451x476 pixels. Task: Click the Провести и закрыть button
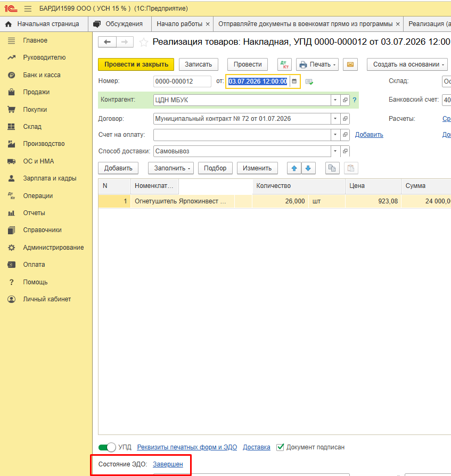tap(136, 64)
